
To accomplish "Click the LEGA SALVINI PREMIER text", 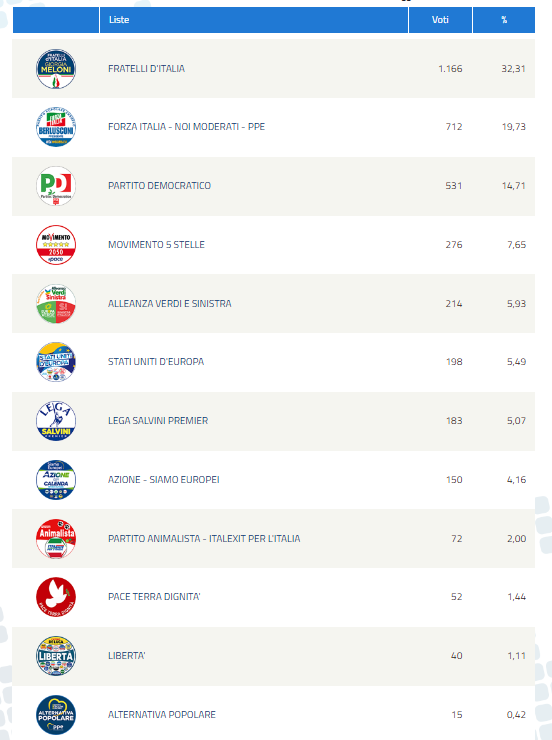I will (x=158, y=421).
